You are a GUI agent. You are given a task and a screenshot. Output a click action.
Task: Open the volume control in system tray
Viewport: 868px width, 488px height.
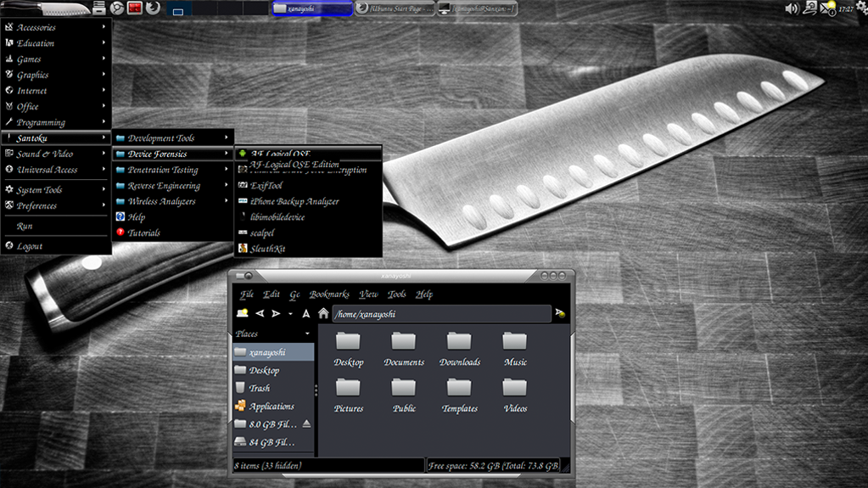click(x=792, y=8)
